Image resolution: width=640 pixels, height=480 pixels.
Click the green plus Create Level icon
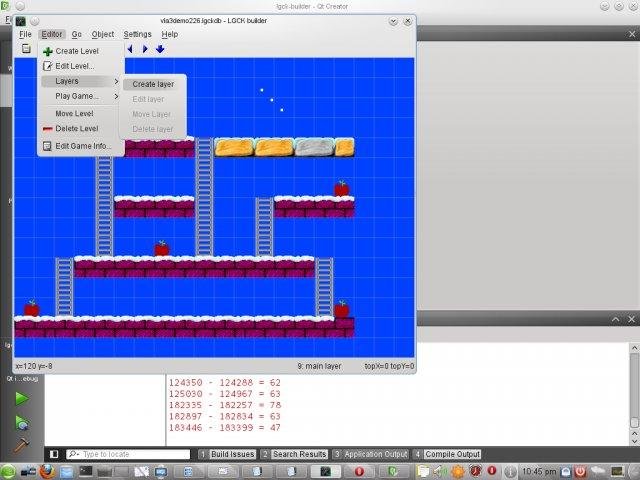coord(48,51)
